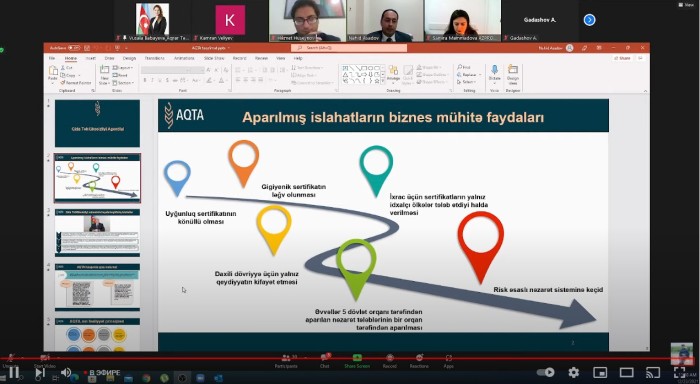The width and height of the screenshot is (700, 384).
Task: Open YouTube player settings gear
Action: click(x=574, y=372)
